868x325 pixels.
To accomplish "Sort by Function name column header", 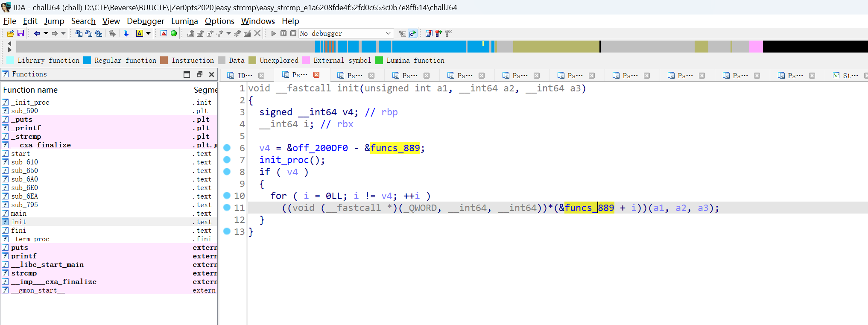I will coord(96,90).
